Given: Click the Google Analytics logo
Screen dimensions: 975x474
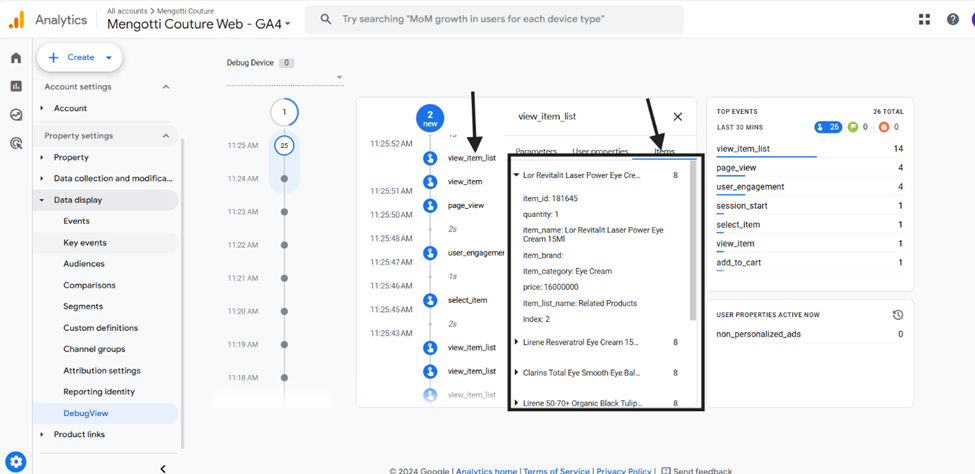Looking at the screenshot, I should pos(16,20).
